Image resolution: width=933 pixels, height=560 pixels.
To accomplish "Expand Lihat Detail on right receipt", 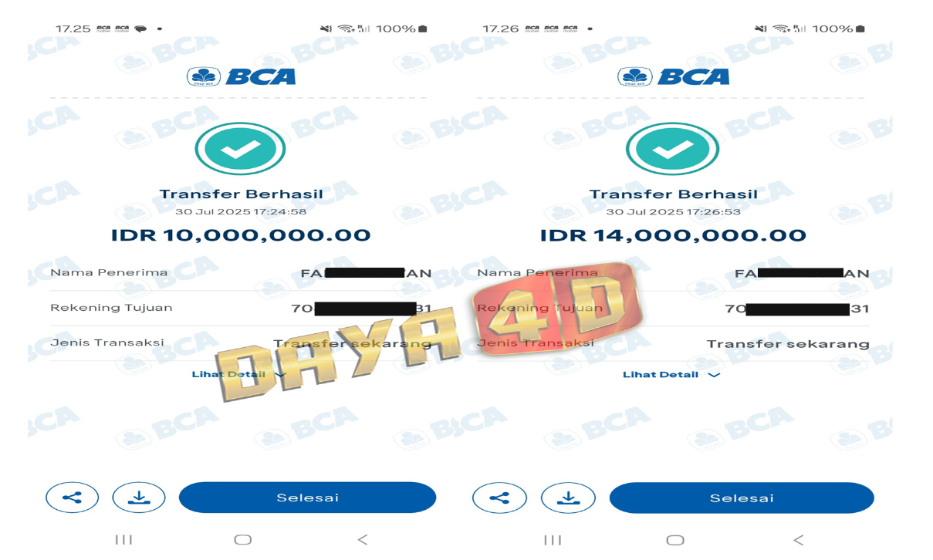I will click(671, 374).
